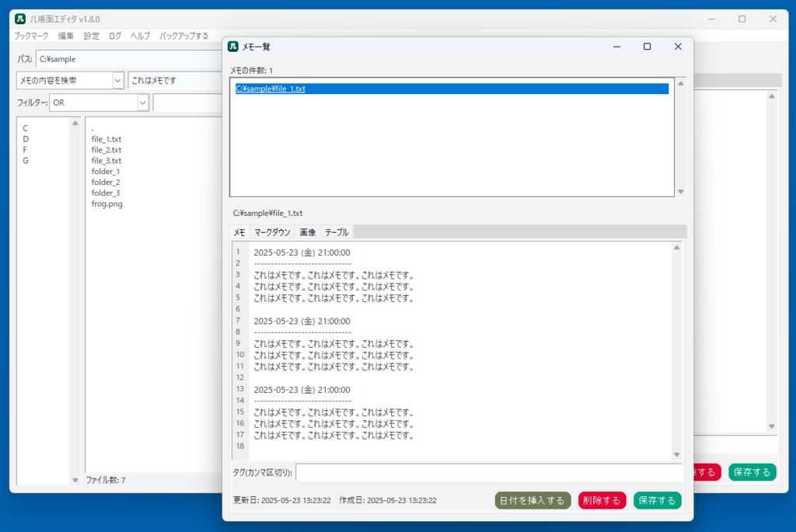Select folder_3 in the file list
This screenshot has width=796, height=532.
pyautogui.click(x=106, y=193)
